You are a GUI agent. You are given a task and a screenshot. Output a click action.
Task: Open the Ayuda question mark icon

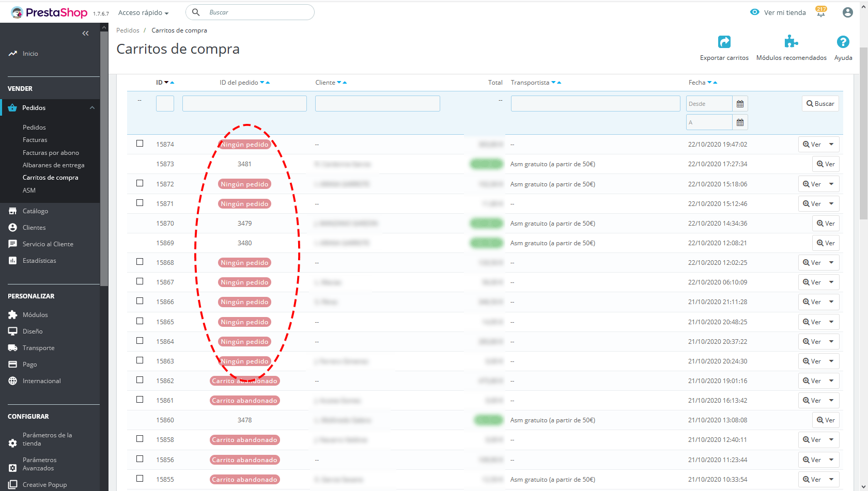[x=843, y=42]
